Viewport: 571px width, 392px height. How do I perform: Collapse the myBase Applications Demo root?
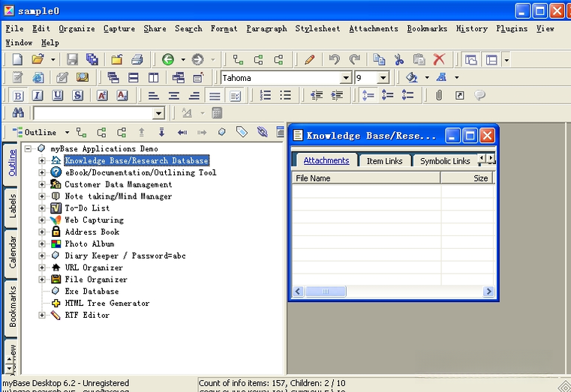(28, 148)
